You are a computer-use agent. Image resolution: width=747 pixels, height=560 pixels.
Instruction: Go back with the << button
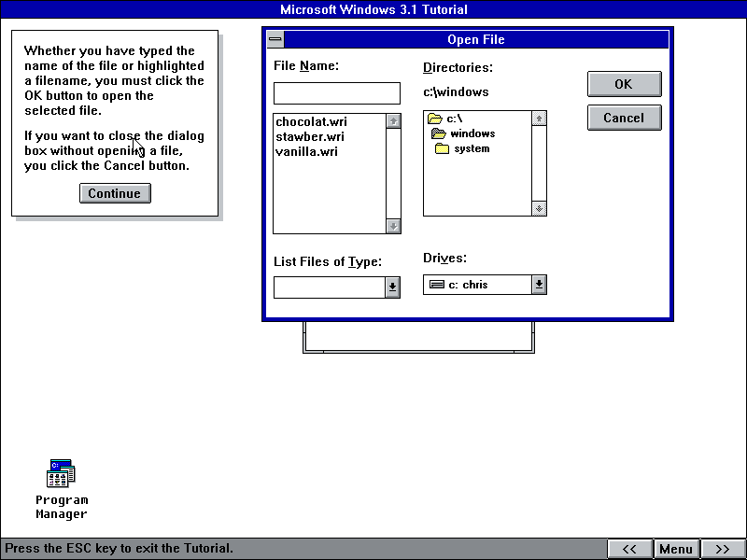tap(629, 549)
